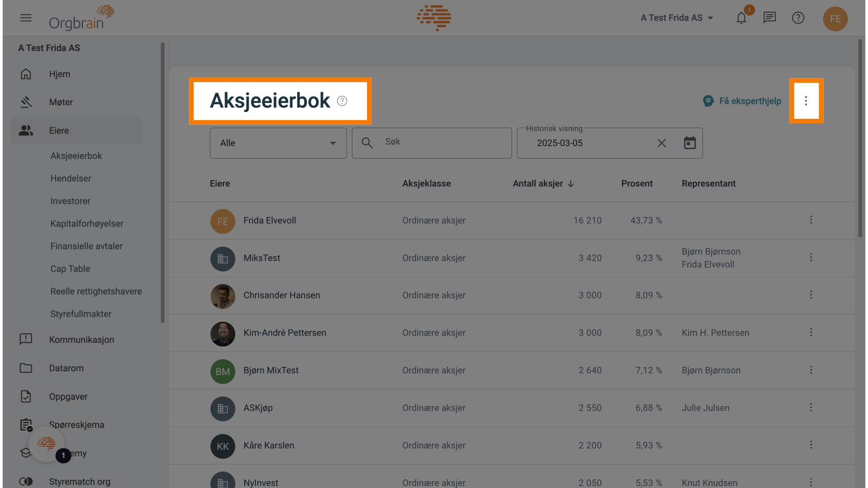
Task: Open the notifications bell
Action: (x=741, y=18)
